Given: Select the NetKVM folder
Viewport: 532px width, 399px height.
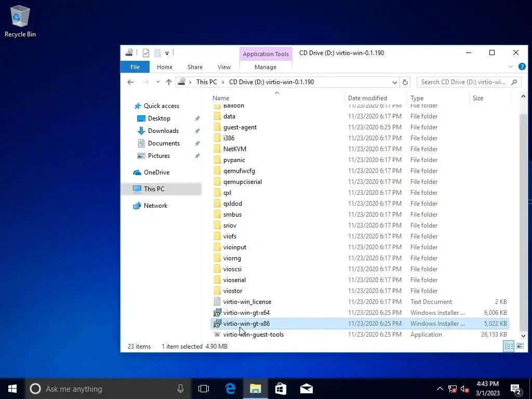Looking at the screenshot, I should tap(235, 149).
